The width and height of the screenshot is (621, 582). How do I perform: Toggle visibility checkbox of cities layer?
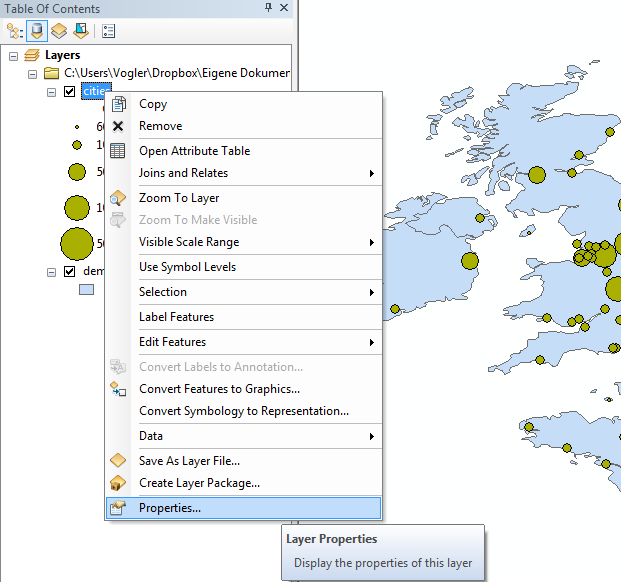[x=70, y=92]
